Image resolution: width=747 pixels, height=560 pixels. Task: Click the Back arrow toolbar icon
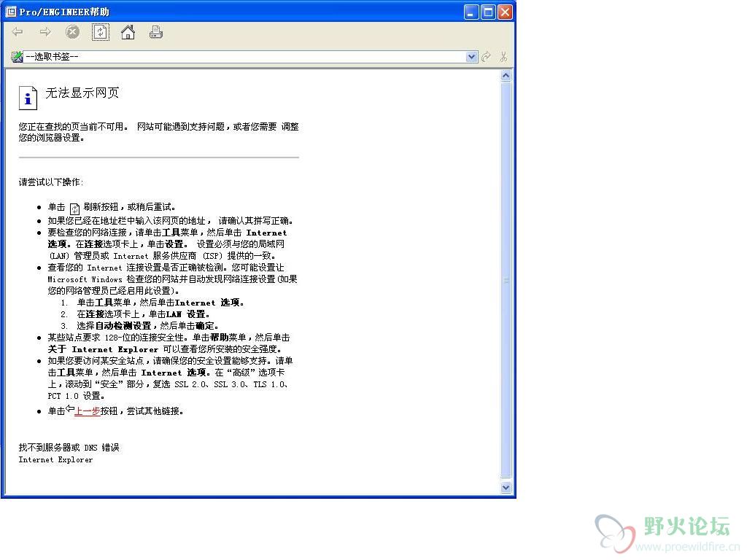point(18,32)
